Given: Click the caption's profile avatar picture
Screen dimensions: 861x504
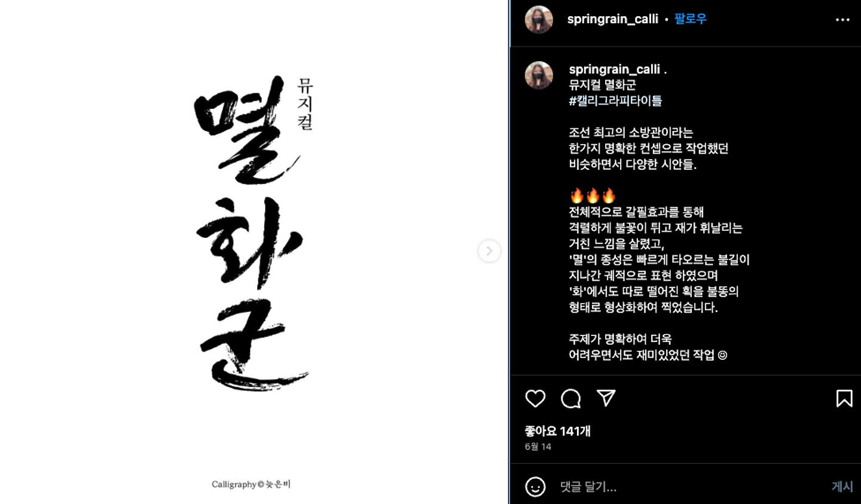Looking at the screenshot, I should [539, 75].
